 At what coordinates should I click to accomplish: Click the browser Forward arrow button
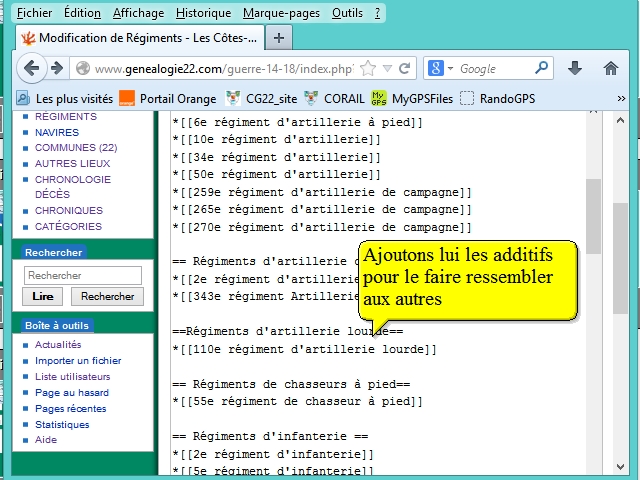[57, 68]
